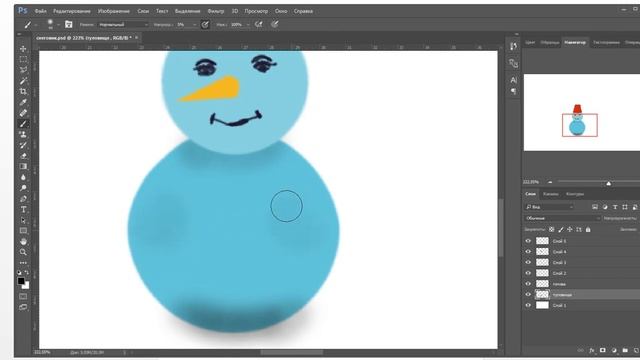The height and width of the screenshot is (360, 640).
Task: Toggle lock all on layer
Action: (x=588, y=230)
